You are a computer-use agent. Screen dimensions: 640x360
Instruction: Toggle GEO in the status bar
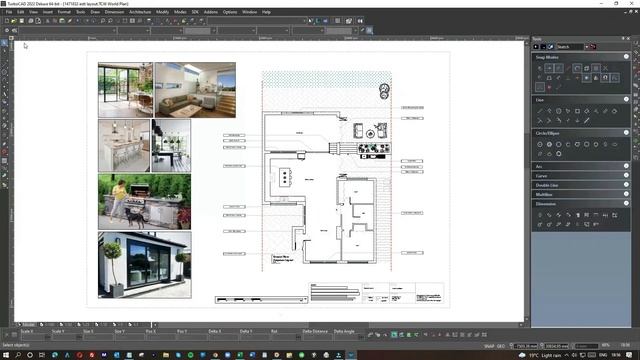coord(501,346)
